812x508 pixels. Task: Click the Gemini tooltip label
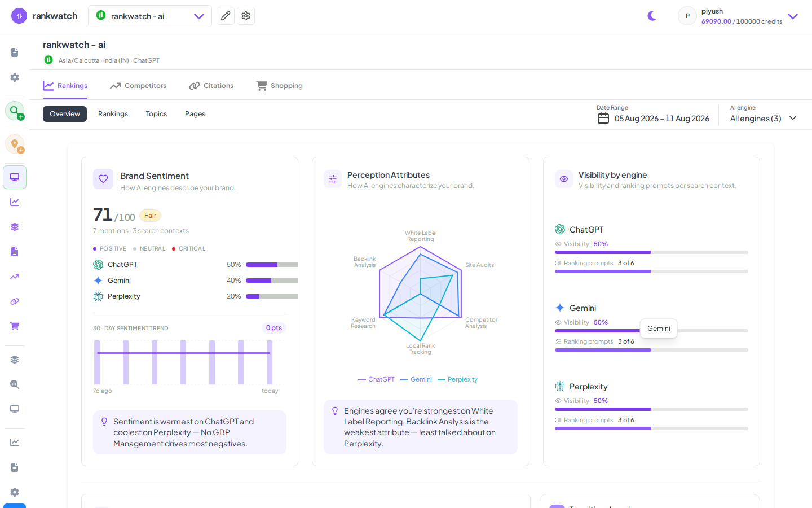click(659, 329)
